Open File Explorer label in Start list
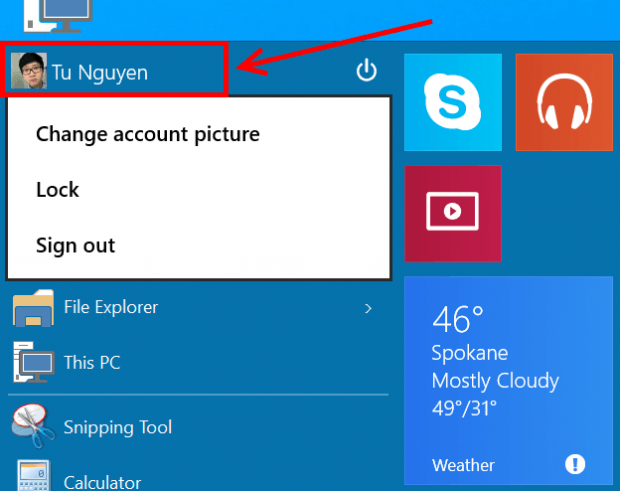 coord(111,307)
